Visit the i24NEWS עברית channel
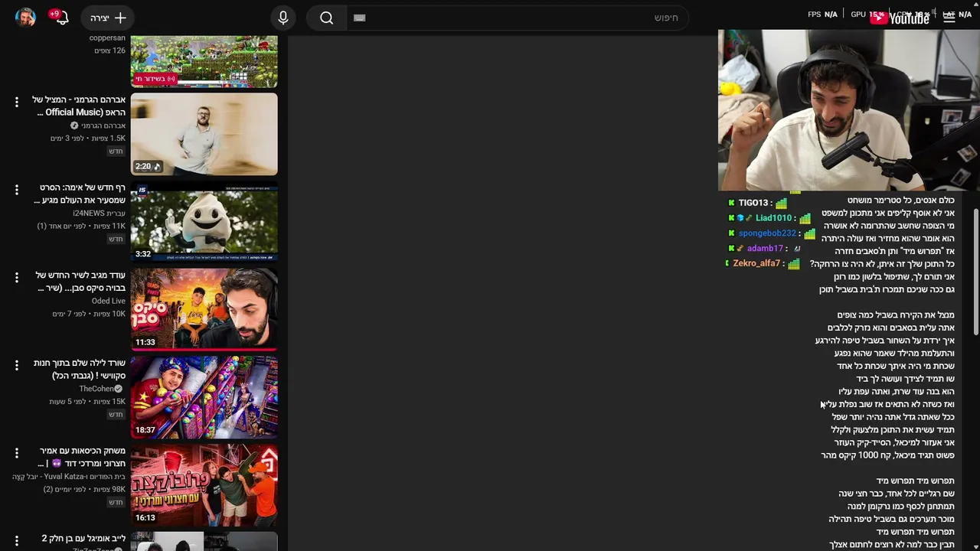This screenshot has width=980, height=551. [100, 213]
